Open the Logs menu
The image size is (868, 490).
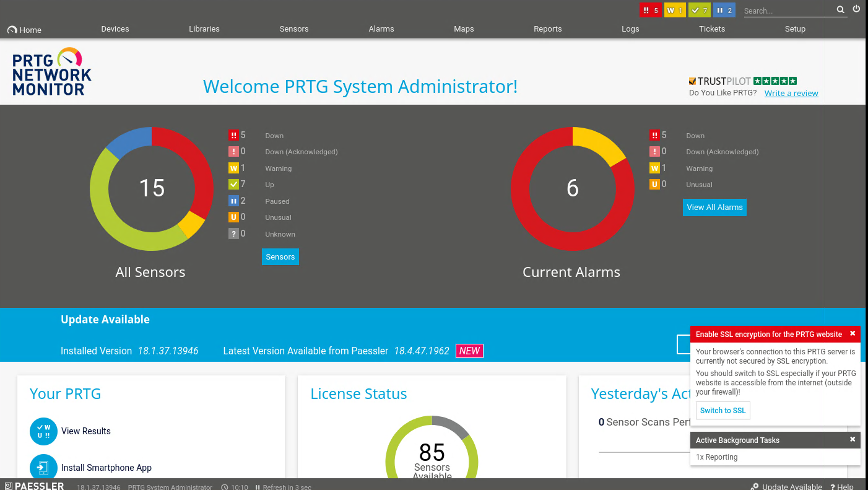630,28
